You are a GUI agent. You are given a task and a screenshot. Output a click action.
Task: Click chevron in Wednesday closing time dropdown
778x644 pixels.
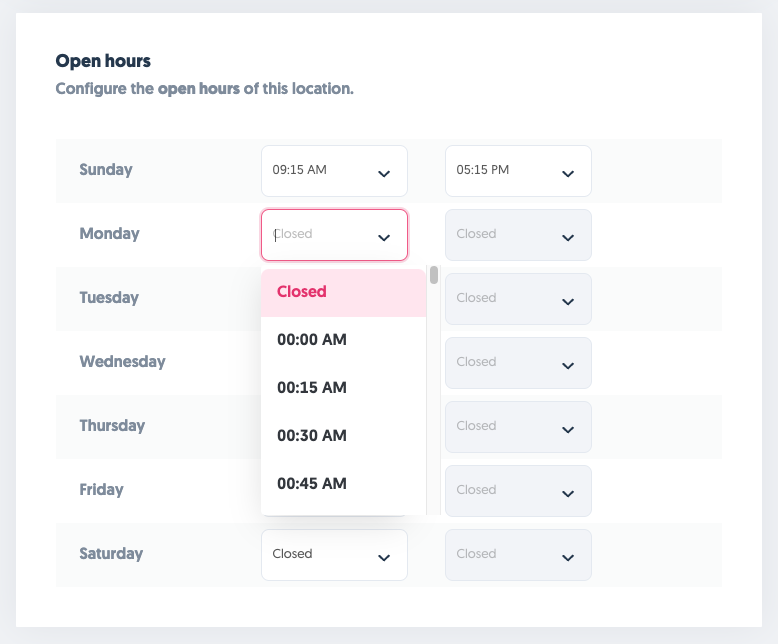pyautogui.click(x=568, y=366)
